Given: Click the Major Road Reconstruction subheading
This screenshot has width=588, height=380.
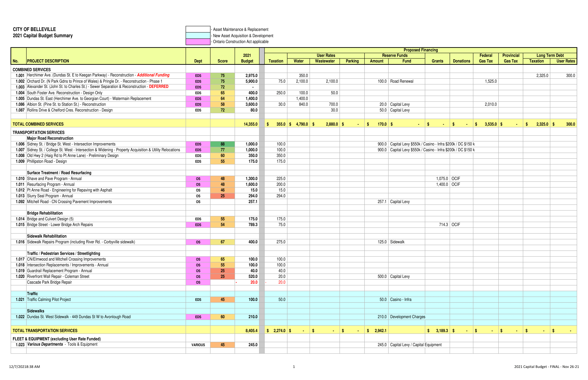Looking at the screenshot, I should pos(50,138).
